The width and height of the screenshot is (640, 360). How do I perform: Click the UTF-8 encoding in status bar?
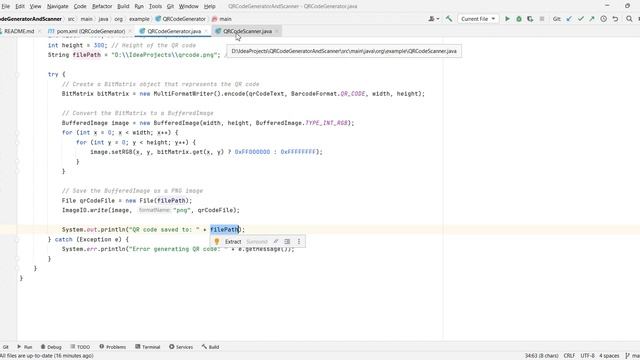pyautogui.click(x=587, y=356)
